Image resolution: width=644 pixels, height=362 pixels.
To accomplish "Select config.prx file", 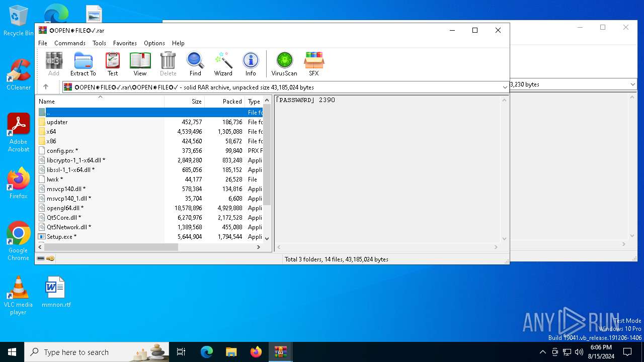I will (x=150, y=151).
